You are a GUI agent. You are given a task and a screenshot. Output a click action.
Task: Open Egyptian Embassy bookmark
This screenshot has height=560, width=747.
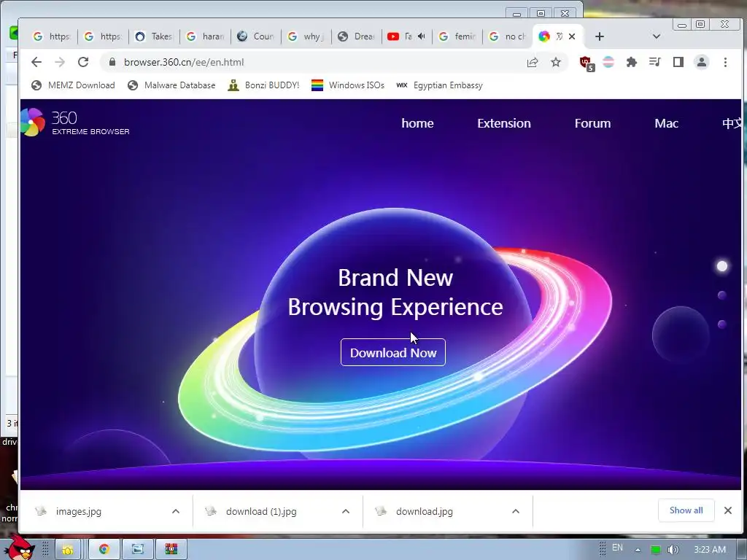[x=439, y=85]
